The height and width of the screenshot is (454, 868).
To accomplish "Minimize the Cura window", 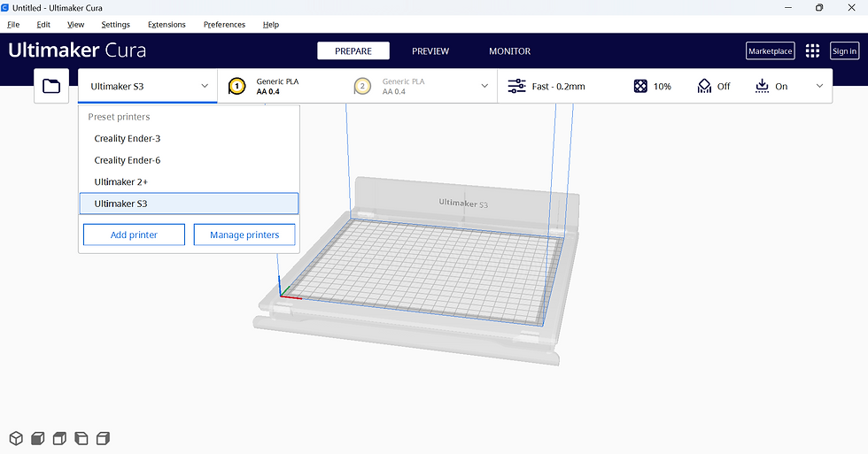I will (787, 8).
